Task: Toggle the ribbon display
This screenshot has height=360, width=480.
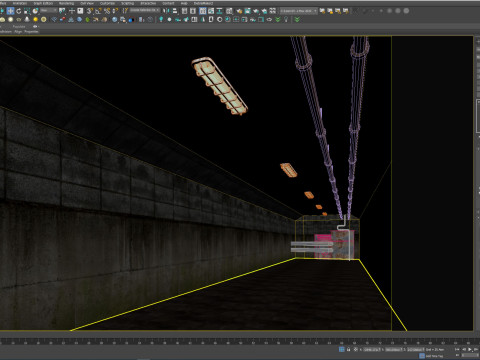Action: coord(202,11)
